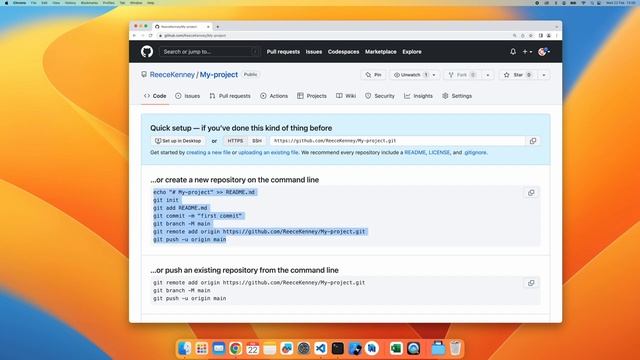Open Issues in top navigation bar
The width and height of the screenshot is (640, 360).
[314, 52]
